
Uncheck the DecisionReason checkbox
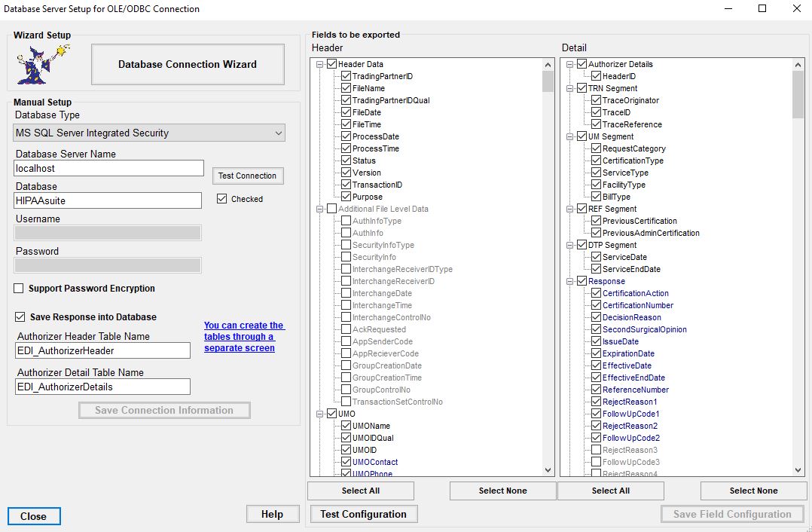point(596,317)
